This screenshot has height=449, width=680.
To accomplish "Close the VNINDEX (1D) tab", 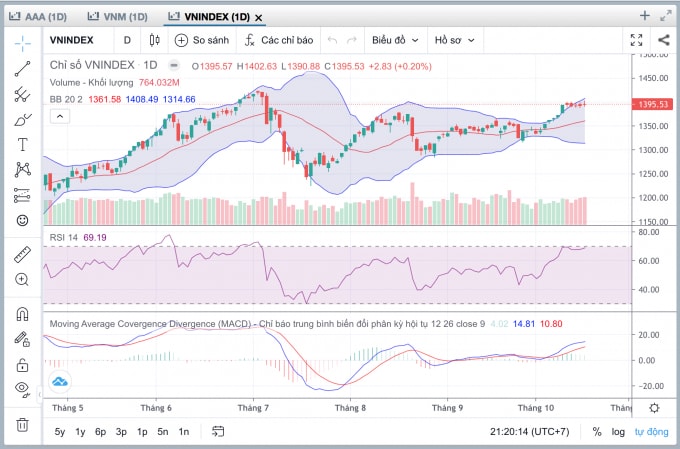I will (x=258, y=18).
